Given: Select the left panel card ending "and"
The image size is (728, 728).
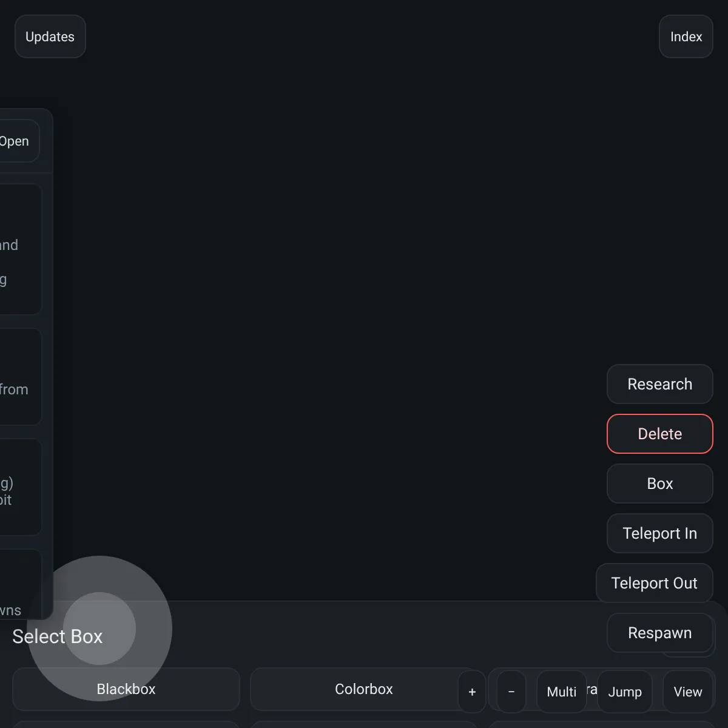Looking at the screenshot, I should [19, 249].
